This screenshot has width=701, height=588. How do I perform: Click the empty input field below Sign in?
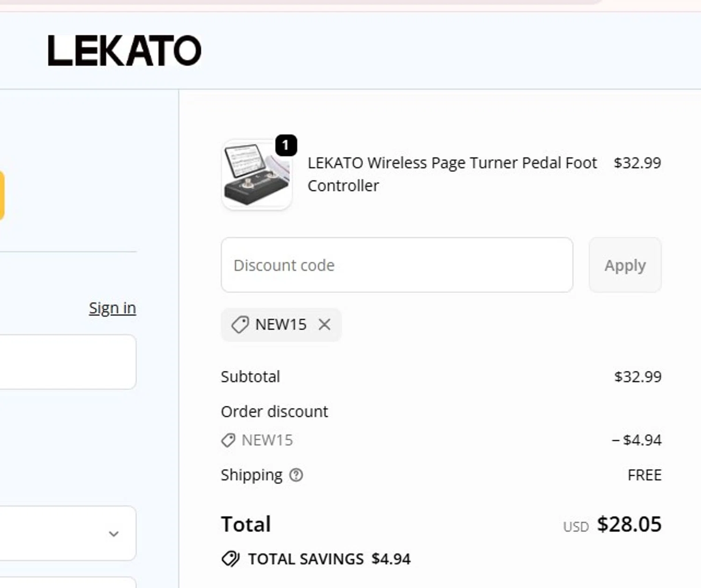coord(68,361)
